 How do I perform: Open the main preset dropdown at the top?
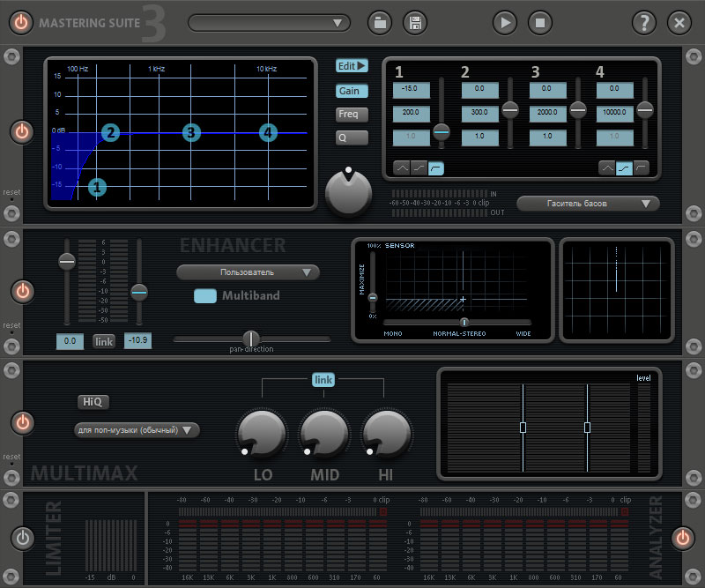(x=269, y=23)
